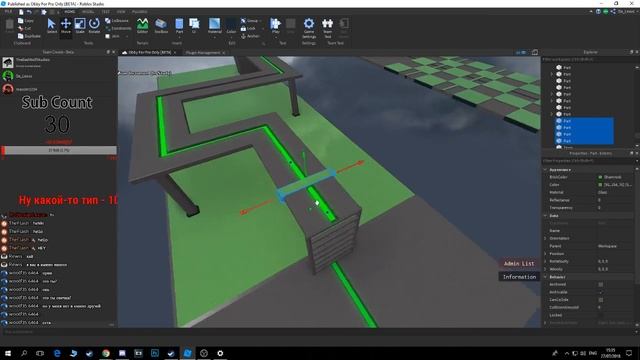640x360 pixels.
Task: Select the first Part in Explorer list
Action: [563, 67]
